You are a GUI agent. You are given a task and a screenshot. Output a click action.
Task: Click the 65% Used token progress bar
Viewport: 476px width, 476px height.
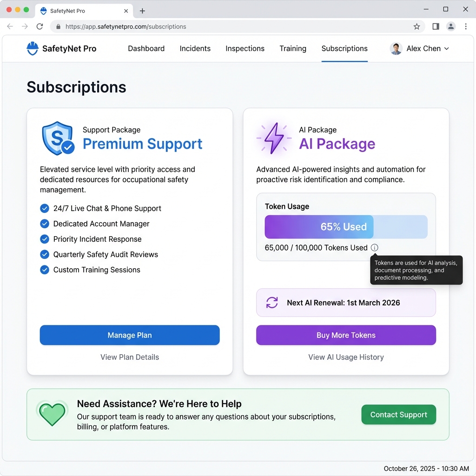click(x=346, y=227)
